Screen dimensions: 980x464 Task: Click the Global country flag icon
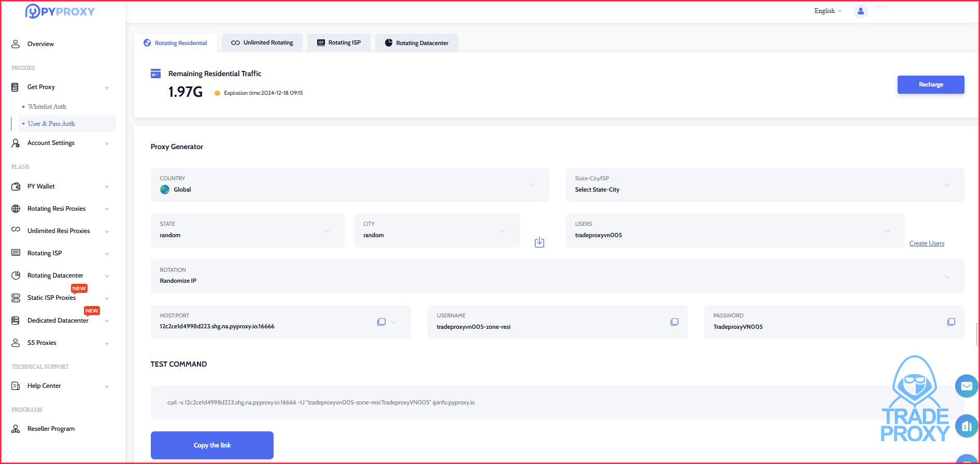tap(165, 190)
